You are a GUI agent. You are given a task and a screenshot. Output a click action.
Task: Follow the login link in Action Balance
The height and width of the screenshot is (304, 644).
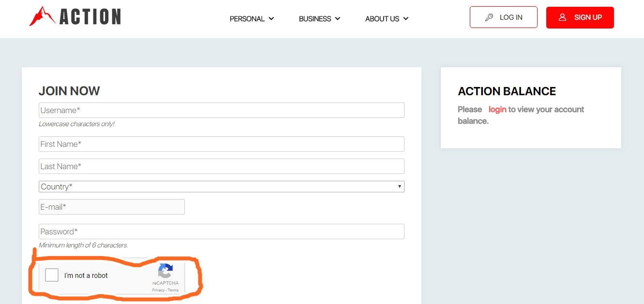(x=497, y=109)
